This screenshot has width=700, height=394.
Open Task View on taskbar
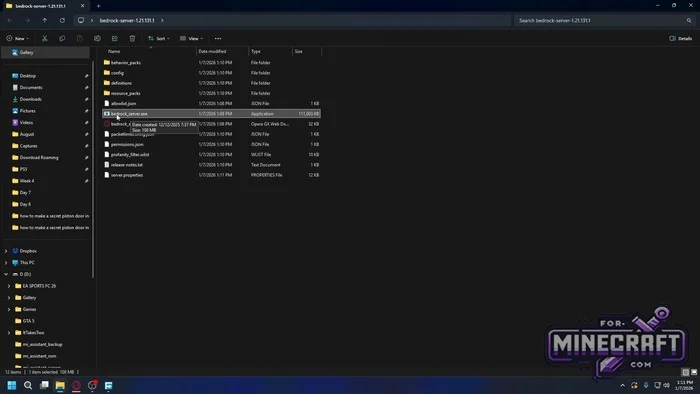[44, 385]
